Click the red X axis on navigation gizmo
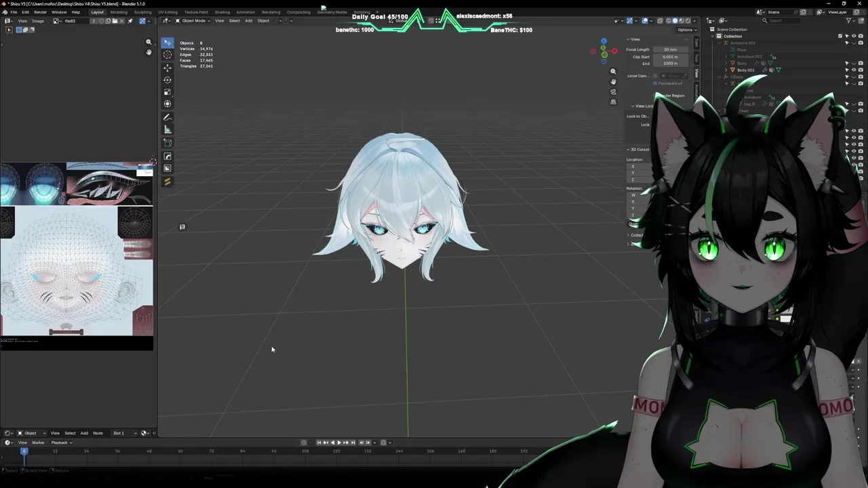 point(614,52)
